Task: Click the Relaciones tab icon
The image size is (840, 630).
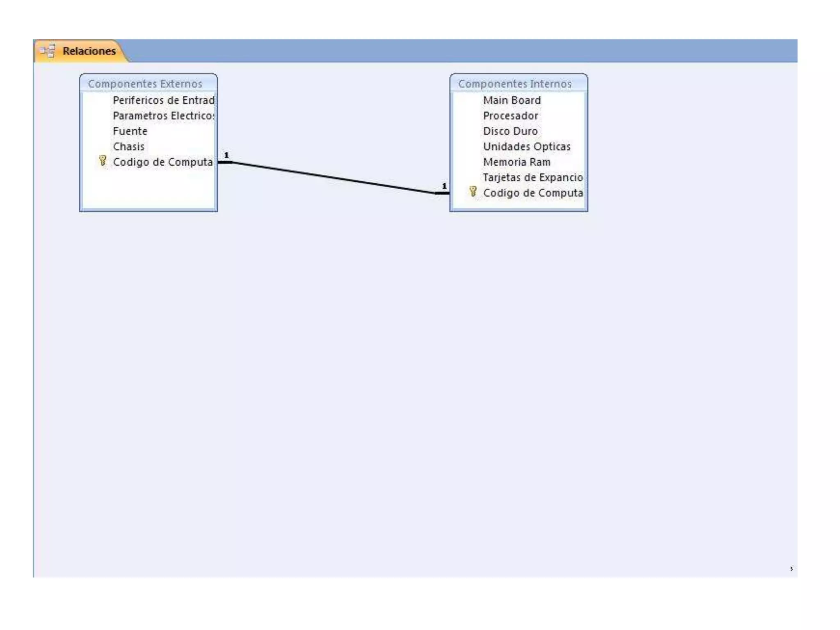Action: click(x=47, y=51)
